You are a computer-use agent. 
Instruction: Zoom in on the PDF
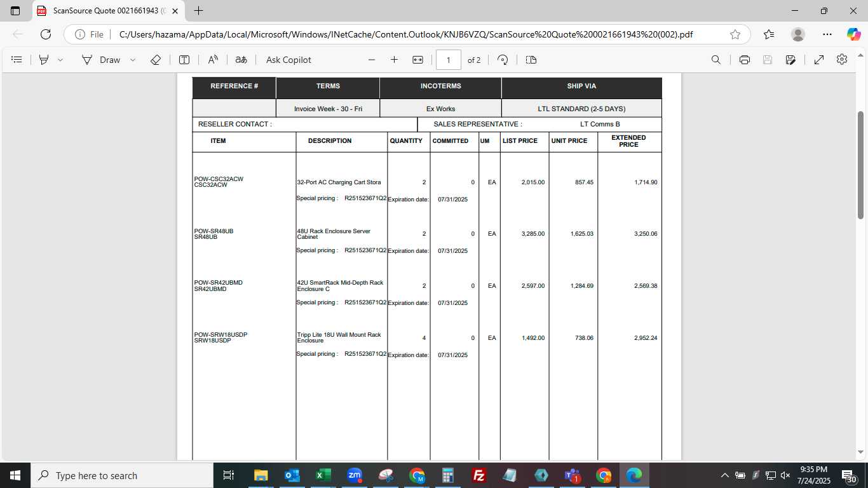[394, 60]
